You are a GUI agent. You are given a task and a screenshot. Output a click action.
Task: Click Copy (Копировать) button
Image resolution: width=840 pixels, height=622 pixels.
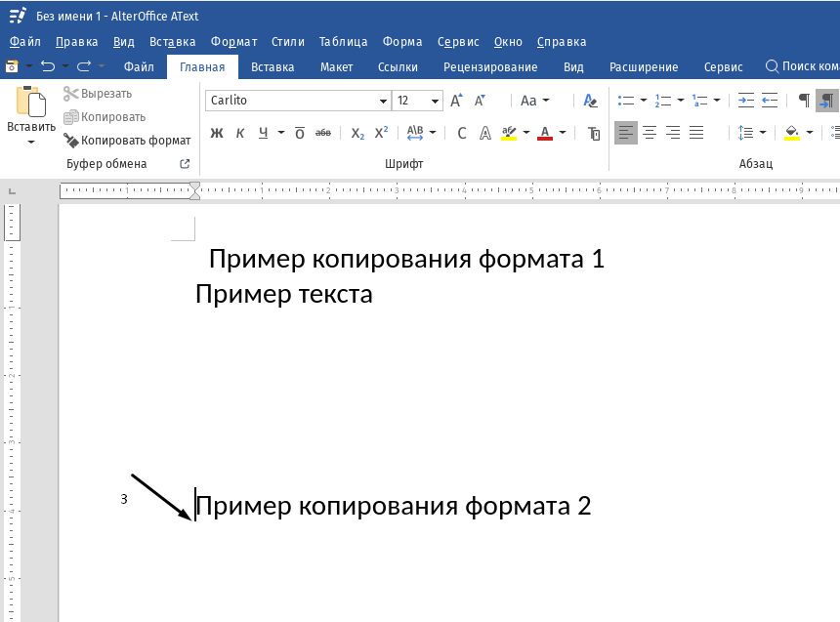[105, 117]
